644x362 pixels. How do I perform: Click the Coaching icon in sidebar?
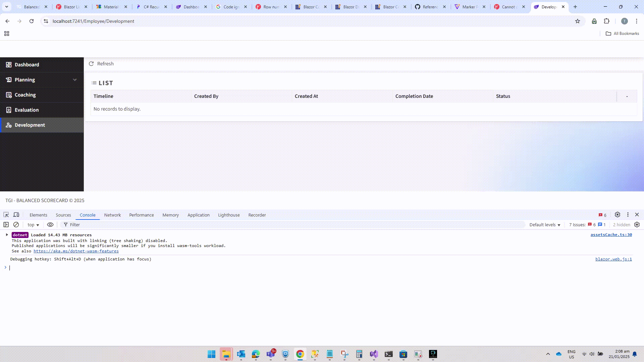(x=9, y=95)
